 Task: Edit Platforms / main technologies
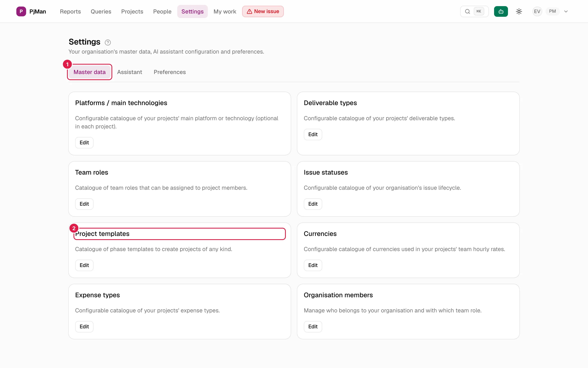[x=84, y=143]
